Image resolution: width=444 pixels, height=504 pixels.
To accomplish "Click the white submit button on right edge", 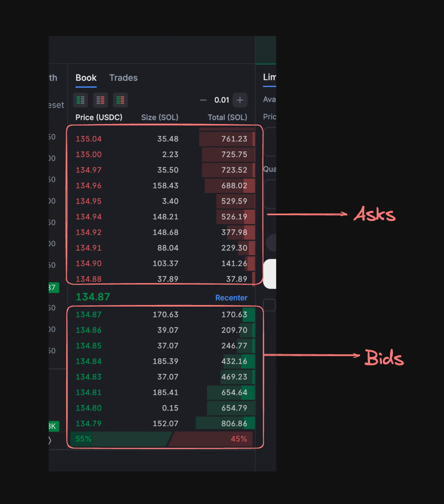I will point(270,274).
